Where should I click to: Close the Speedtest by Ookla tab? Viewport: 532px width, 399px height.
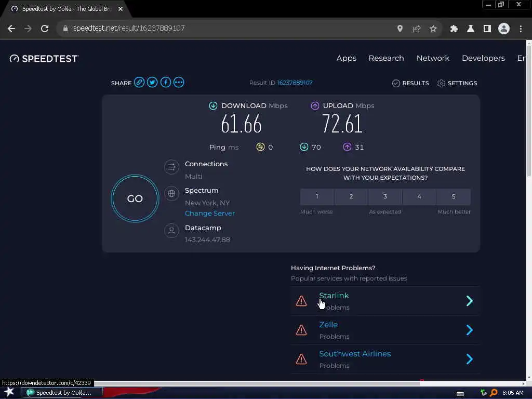(121, 9)
